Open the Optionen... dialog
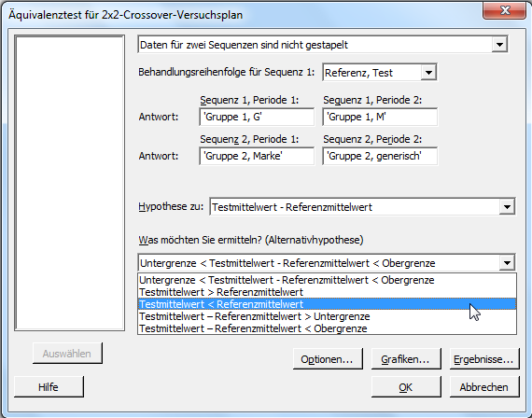The image size is (532, 418). [x=328, y=359]
